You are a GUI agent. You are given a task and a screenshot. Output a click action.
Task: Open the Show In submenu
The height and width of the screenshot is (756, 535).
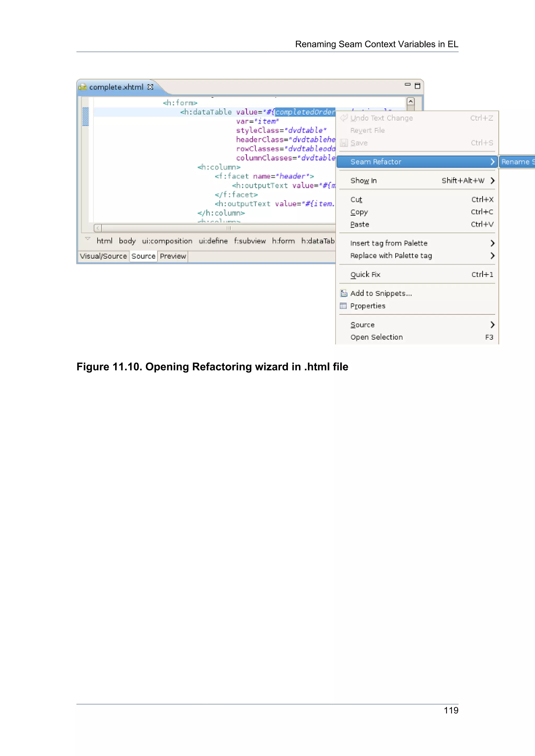pos(417,180)
